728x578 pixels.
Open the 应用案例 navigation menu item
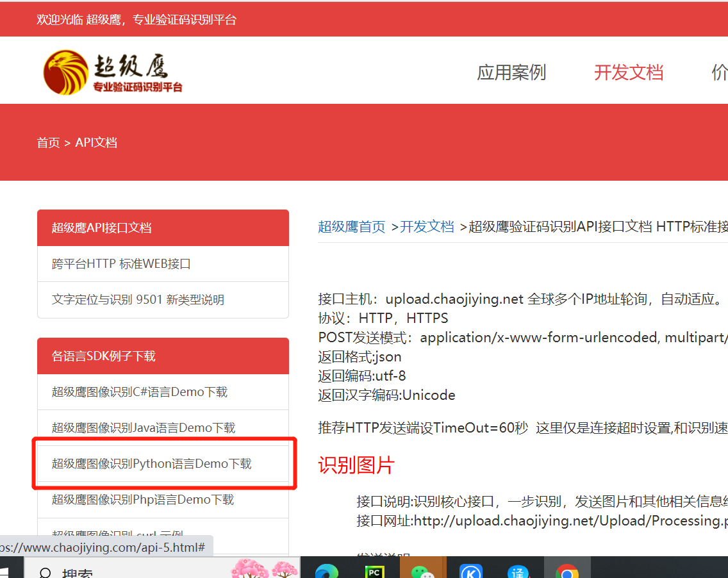(x=511, y=72)
